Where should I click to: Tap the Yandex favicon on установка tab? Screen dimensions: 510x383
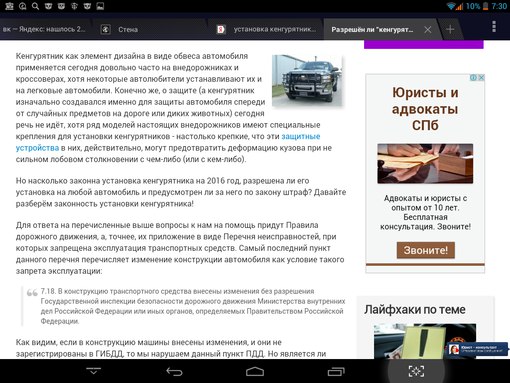(x=221, y=29)
